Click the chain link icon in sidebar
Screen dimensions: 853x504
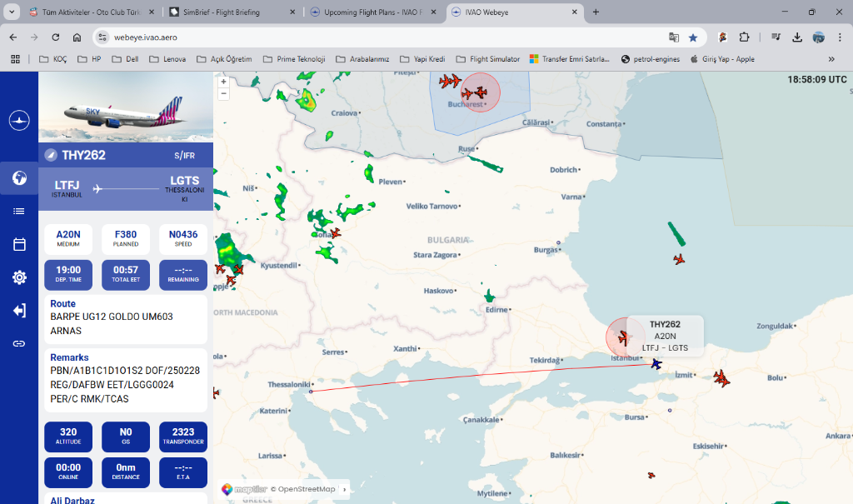point(19,343)
